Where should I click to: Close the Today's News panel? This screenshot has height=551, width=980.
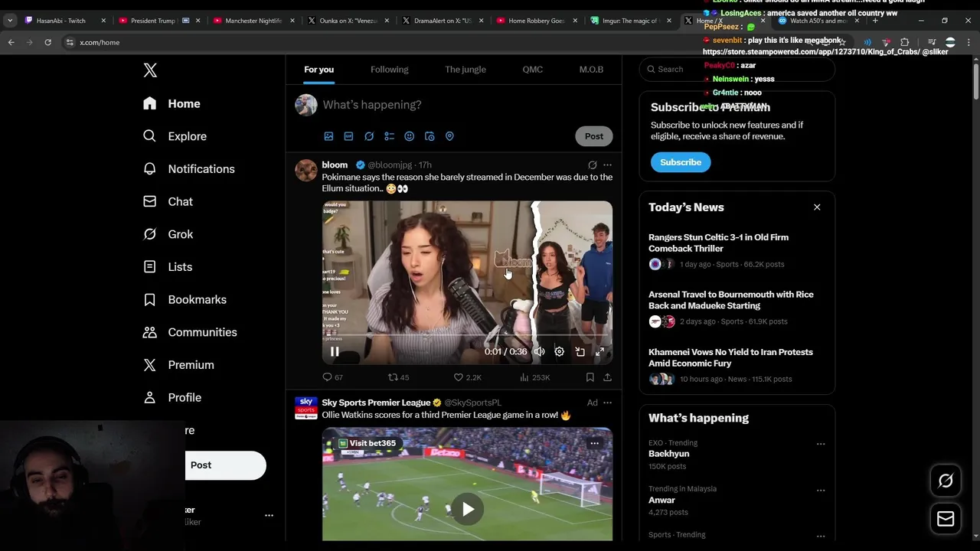817,207
